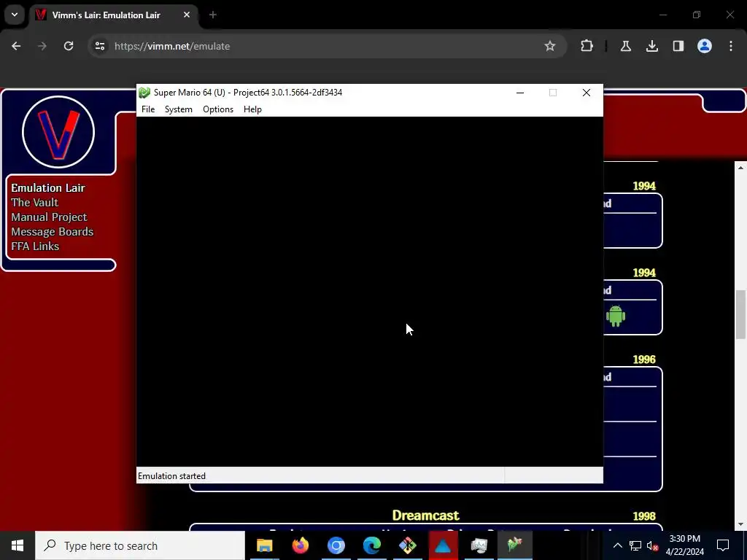Image resolution: width=747 pixels, height=560 pixels.
Task: Switch to Project64 taskbar icon
Action: point(514,545)
